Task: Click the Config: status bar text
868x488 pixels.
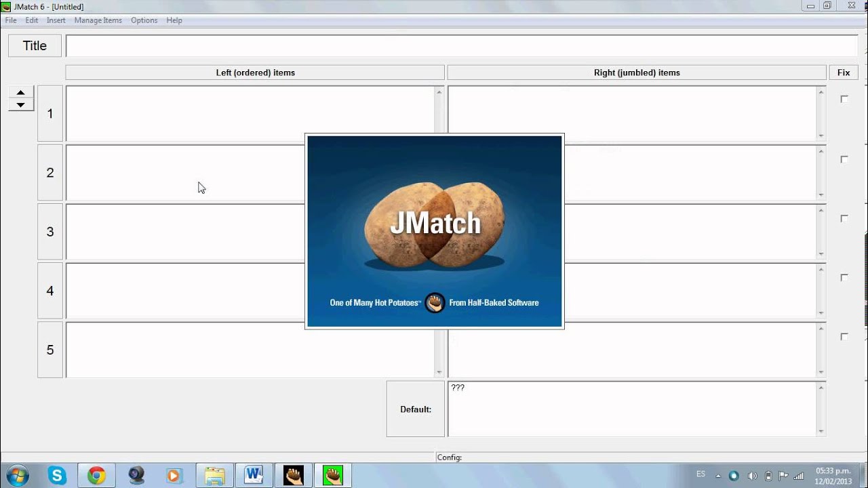Action: point(450,457)
